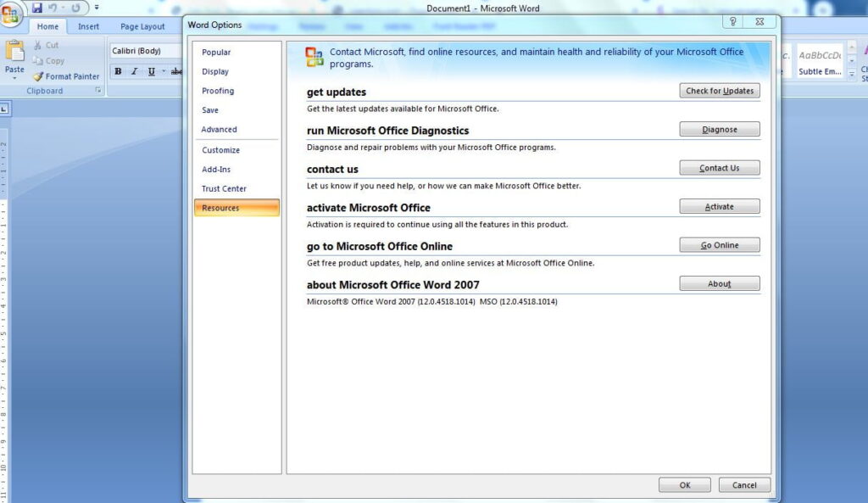The height and width of the screenshot is (503, 868).
Task: Expand the Styles gallery More arrow
Action: (x=852, y=75)
